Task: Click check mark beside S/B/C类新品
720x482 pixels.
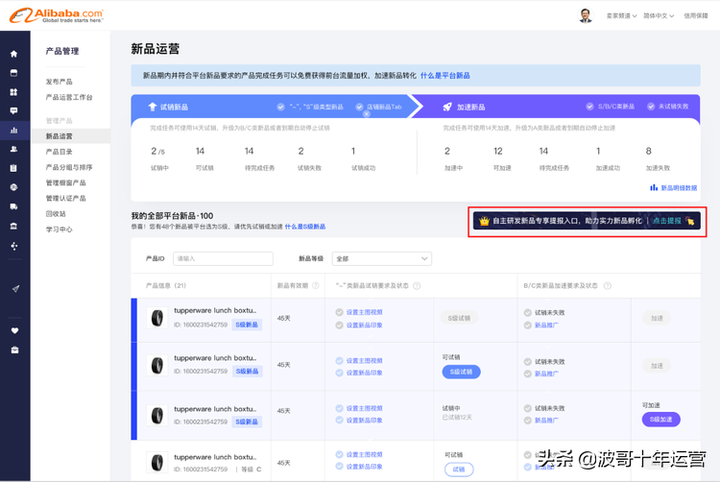Action: point(590,106)
